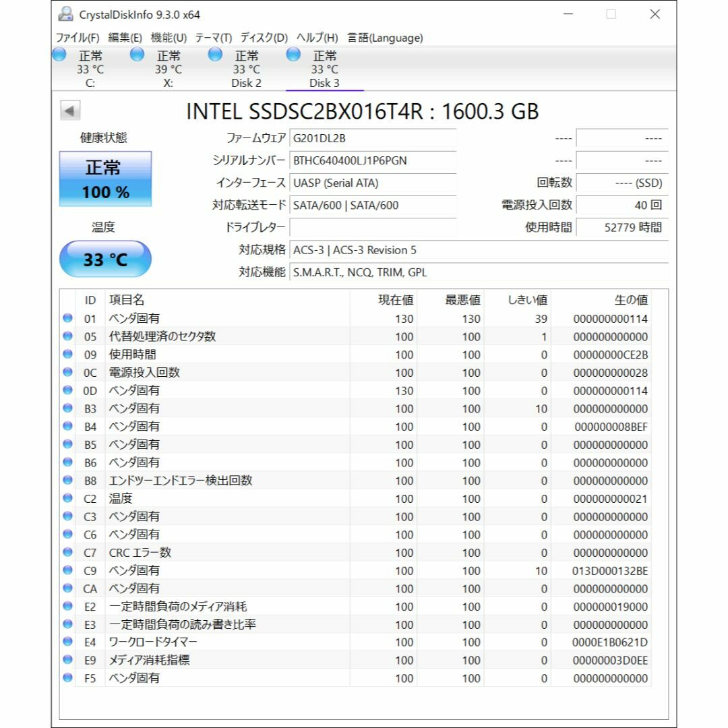Click the 生の値 column header
This screenshot has width=728, height=728.
click(x=601, y=300)
